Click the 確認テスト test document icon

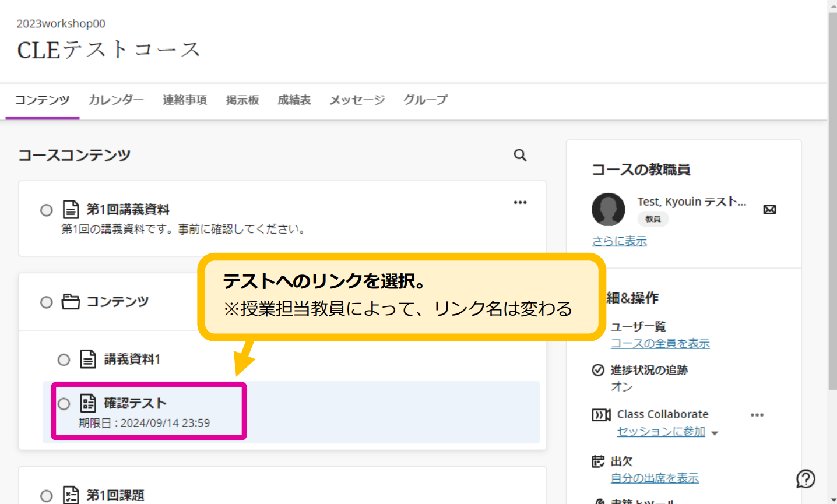click(88, 403)
